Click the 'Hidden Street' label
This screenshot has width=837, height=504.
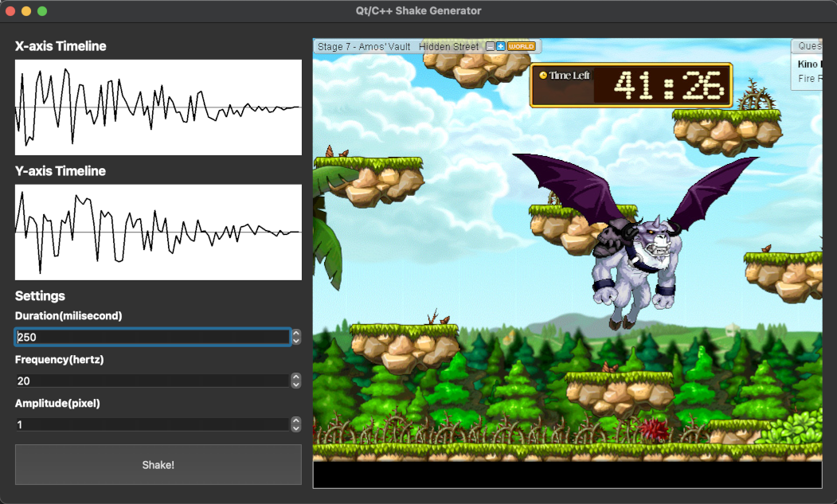(x=448, y=46)
